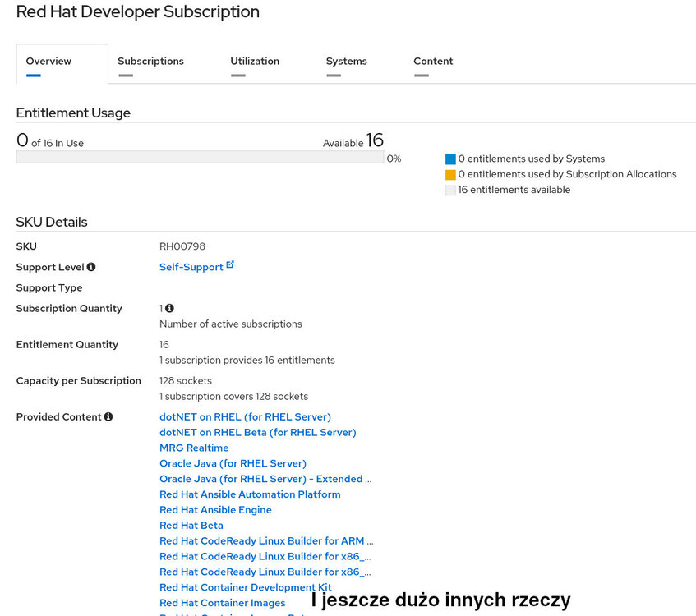Viewport: 696px width, 616px height.
Task: Open the Systems tab
Action: [346, 62]
